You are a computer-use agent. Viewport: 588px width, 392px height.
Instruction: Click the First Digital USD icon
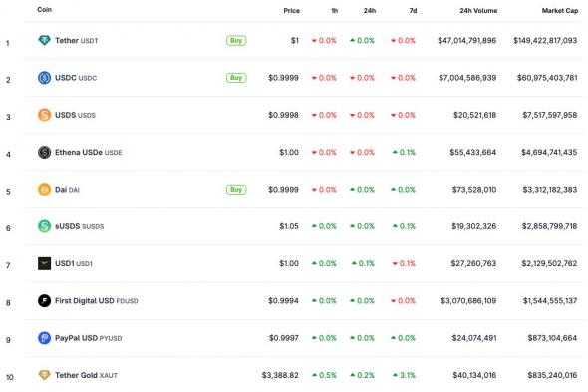coord(44,301)
